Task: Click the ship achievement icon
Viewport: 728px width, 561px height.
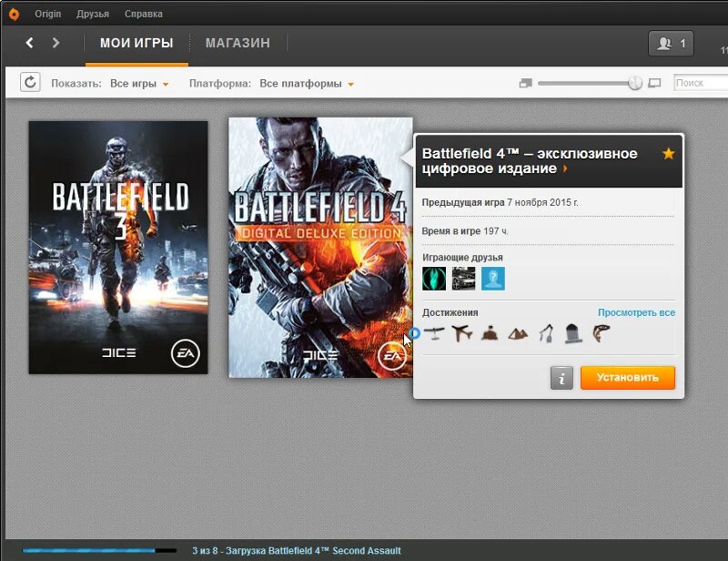Action: 490,333
